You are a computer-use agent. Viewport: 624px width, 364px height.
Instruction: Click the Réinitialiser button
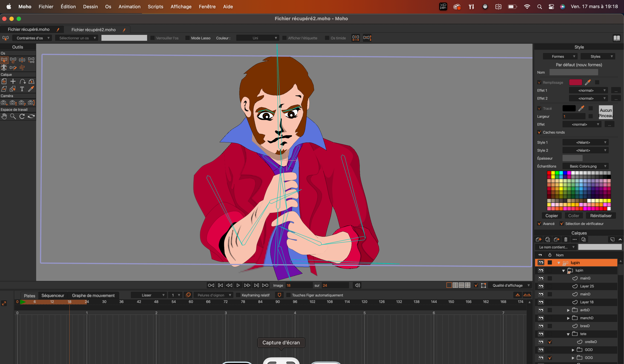pos(601,216)
